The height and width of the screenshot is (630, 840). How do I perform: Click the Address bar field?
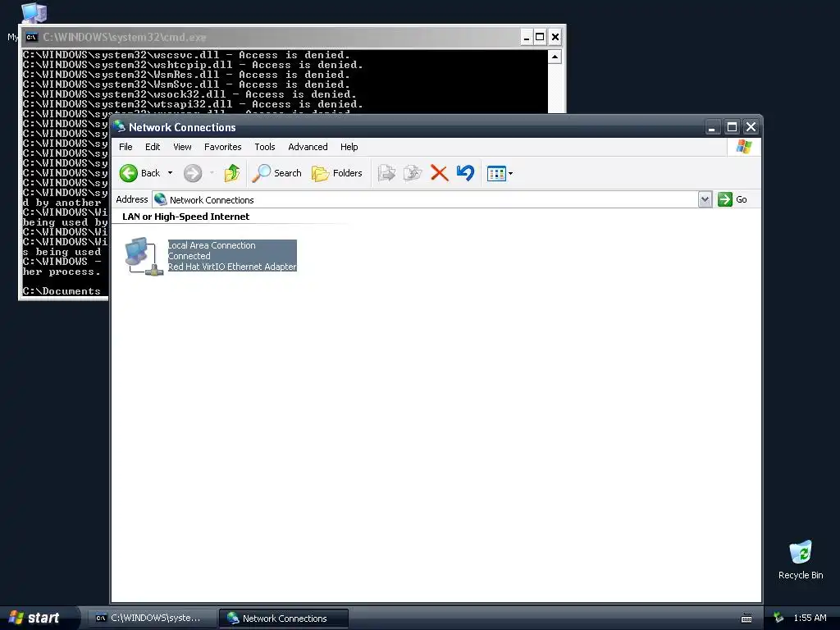point(426,199)
